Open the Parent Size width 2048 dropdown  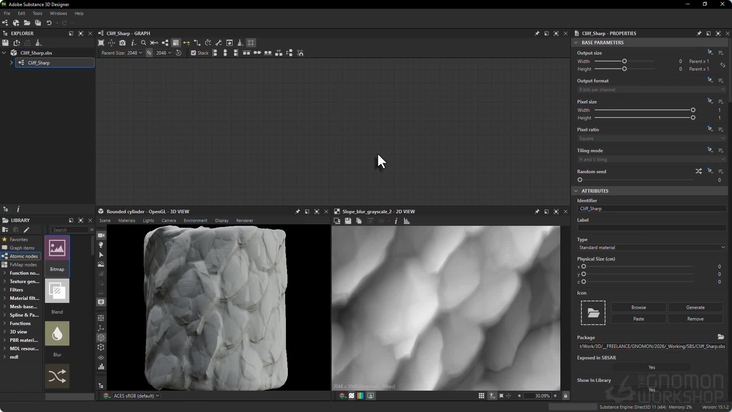pyautogui.click(x=134, y=53)
